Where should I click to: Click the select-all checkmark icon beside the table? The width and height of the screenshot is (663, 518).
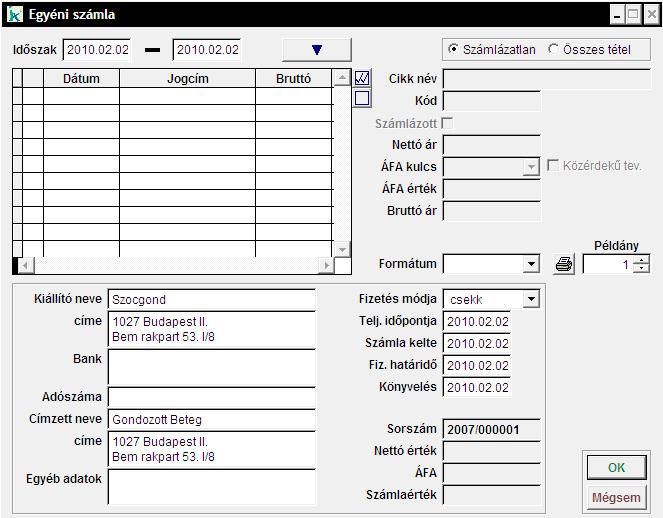pyautogui.click(x=362, y=78)
